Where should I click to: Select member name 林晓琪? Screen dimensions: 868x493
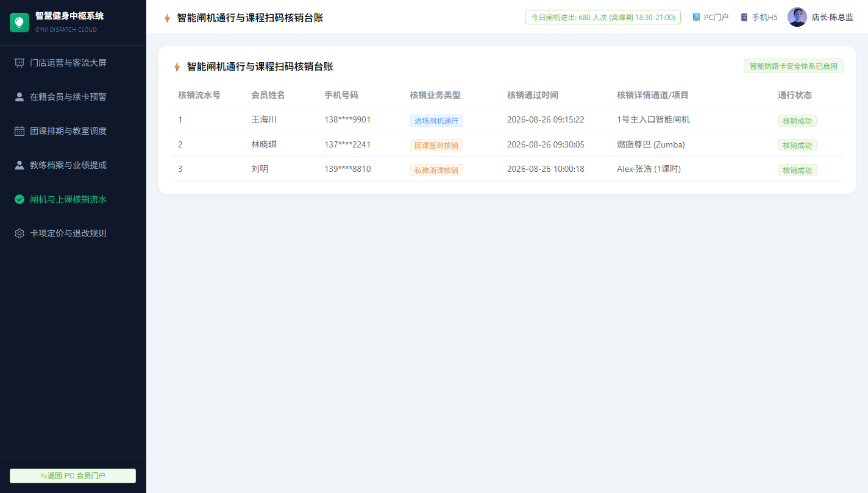coord(264,144)
